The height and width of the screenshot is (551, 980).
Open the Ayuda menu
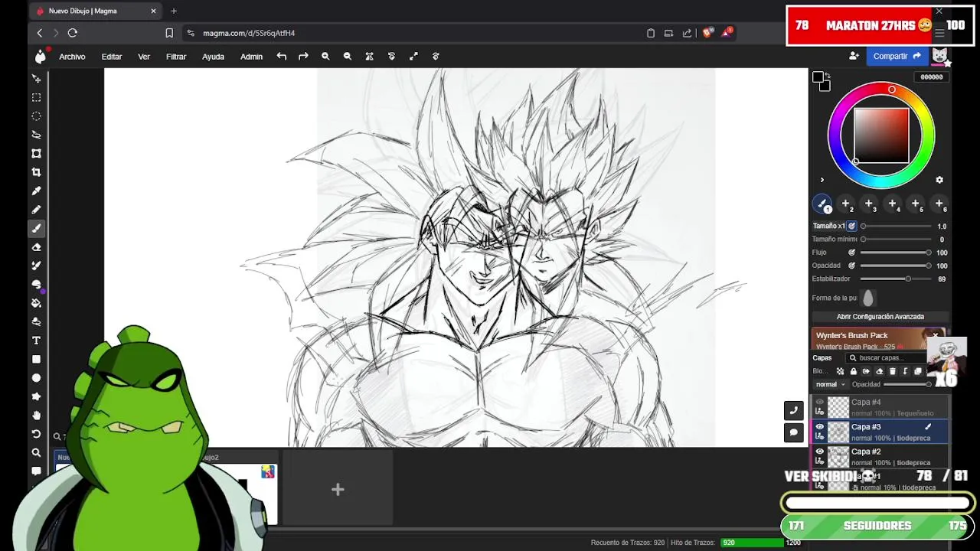(x=213, y=57)
